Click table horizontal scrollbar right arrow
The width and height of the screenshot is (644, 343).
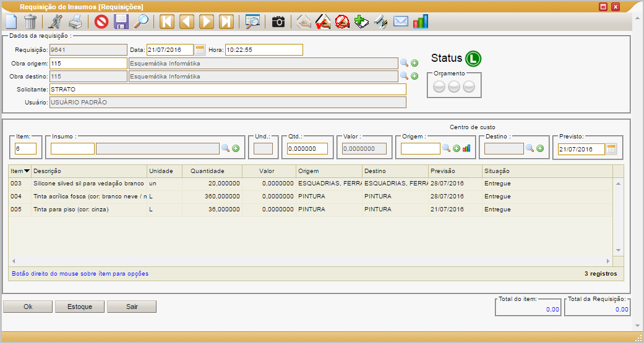608,261
